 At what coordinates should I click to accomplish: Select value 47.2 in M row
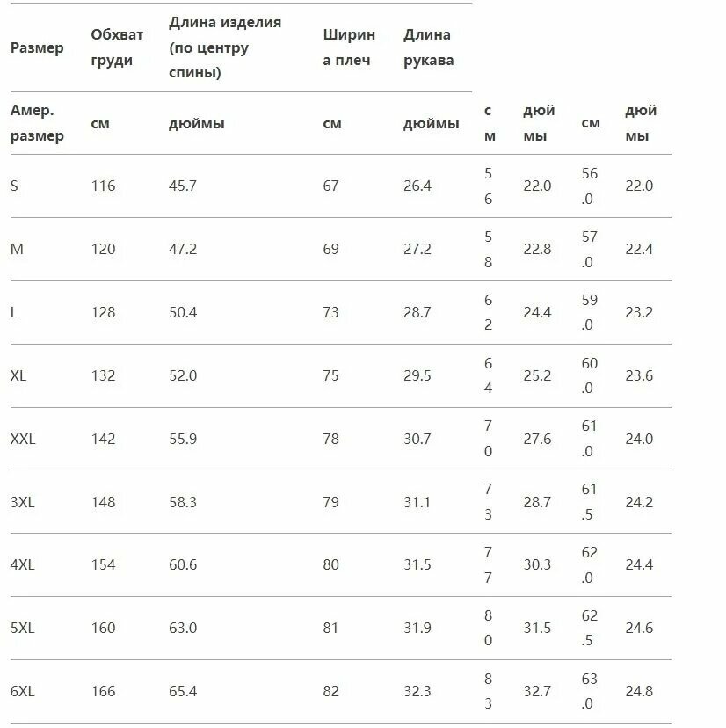click(x=183, y=250)
